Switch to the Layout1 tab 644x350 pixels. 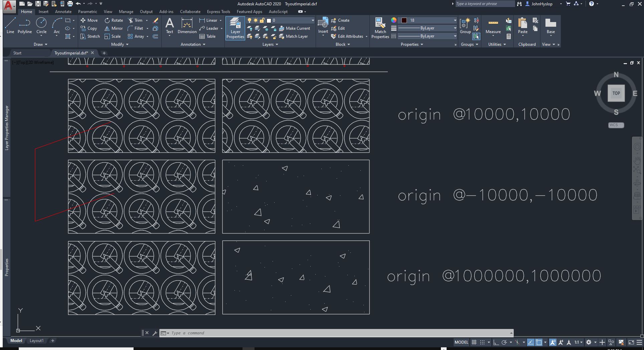coord(36,341)
